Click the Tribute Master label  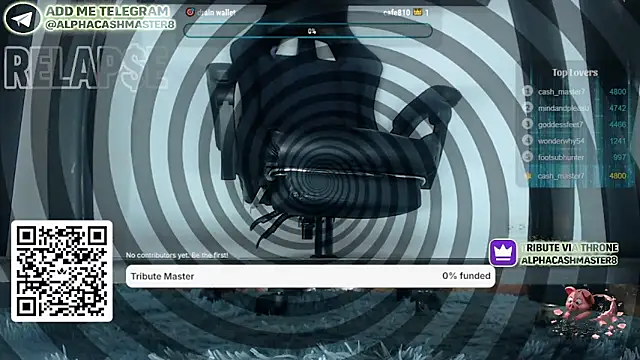point(162,276)
